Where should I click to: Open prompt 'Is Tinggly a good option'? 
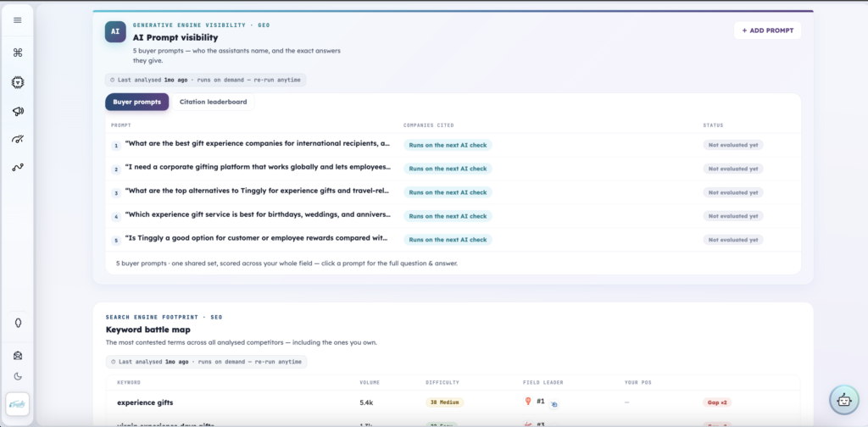tap(258, 238)
